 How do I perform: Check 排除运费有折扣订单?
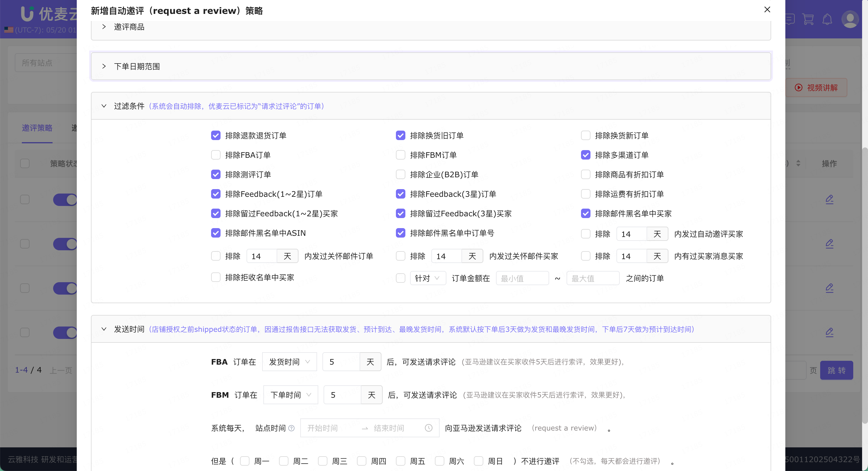pyautogui.click(x=586, y=194)
